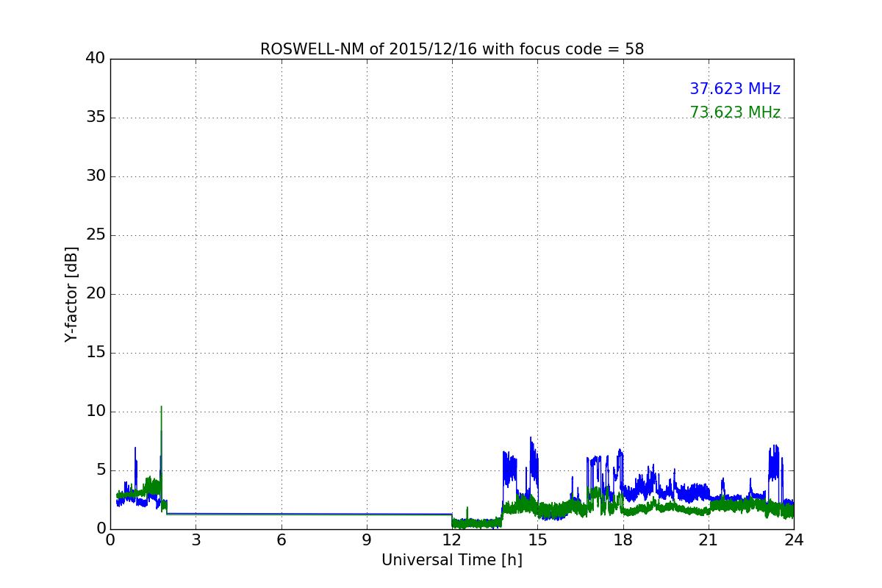Click the y-axis tick label 5
Screen dimensions: 882x588
[100, 470]
